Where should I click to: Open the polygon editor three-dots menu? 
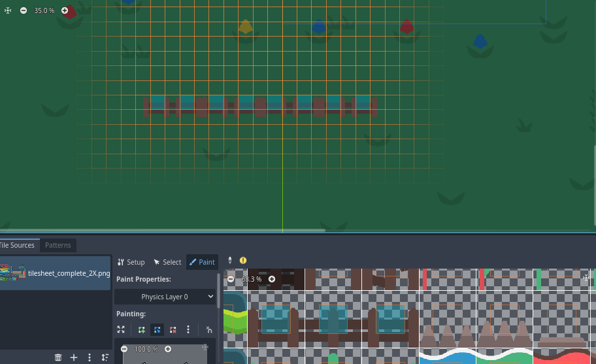188,329
